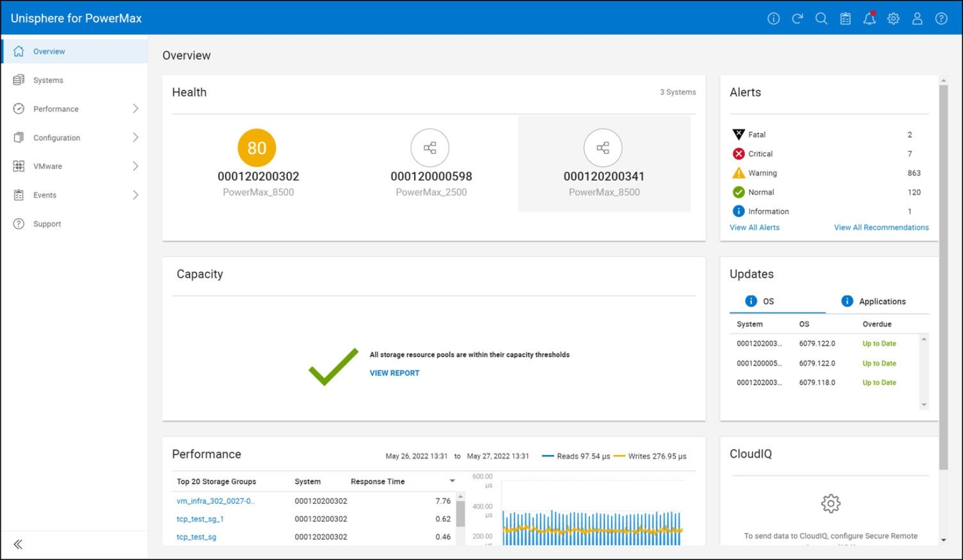The image size is (963, 560).
Task: Click the Reads 97.54 µs legend
Action: (576, 456)
